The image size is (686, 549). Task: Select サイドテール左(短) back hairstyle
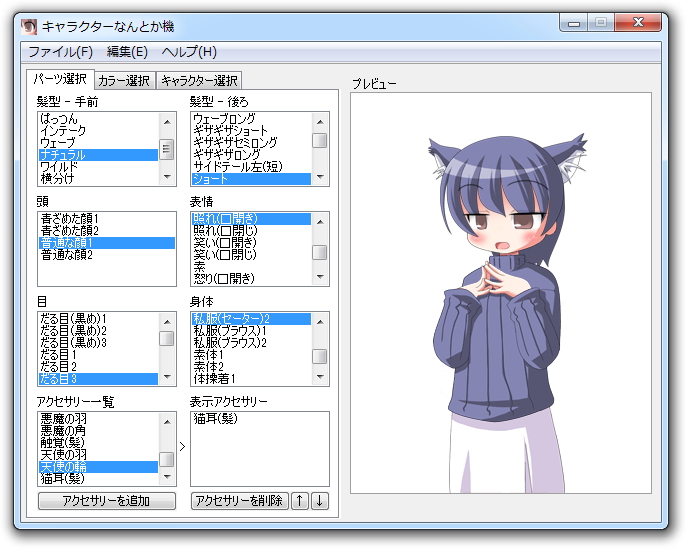pyautogui.click(x=252, y=167)
